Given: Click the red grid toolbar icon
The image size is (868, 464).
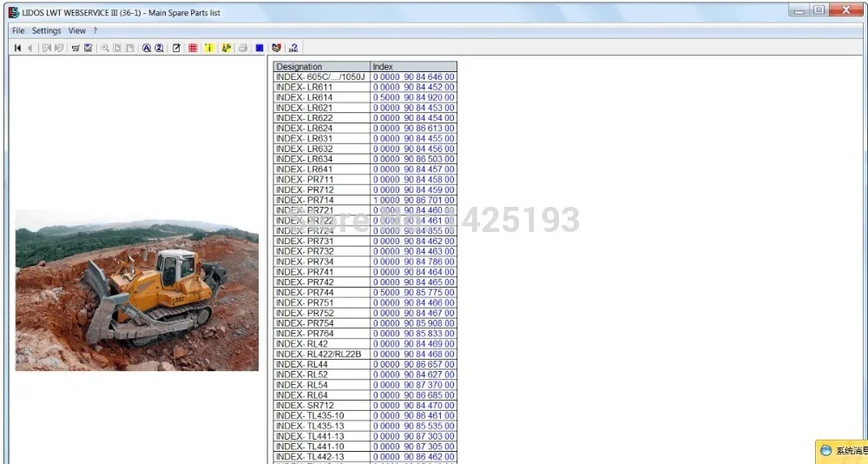Looking at the screenshot, I should tap(193, 49).
